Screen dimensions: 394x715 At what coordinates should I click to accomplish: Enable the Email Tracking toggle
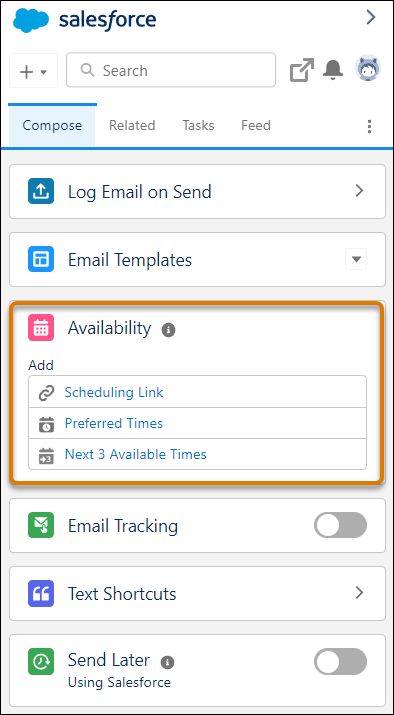[x=340, y=525]
